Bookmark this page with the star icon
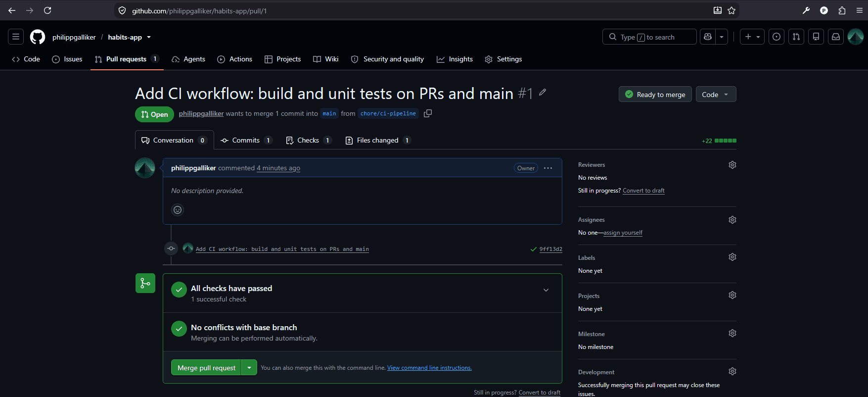Viewport: 868px width, 397px height. coord(731,10)
